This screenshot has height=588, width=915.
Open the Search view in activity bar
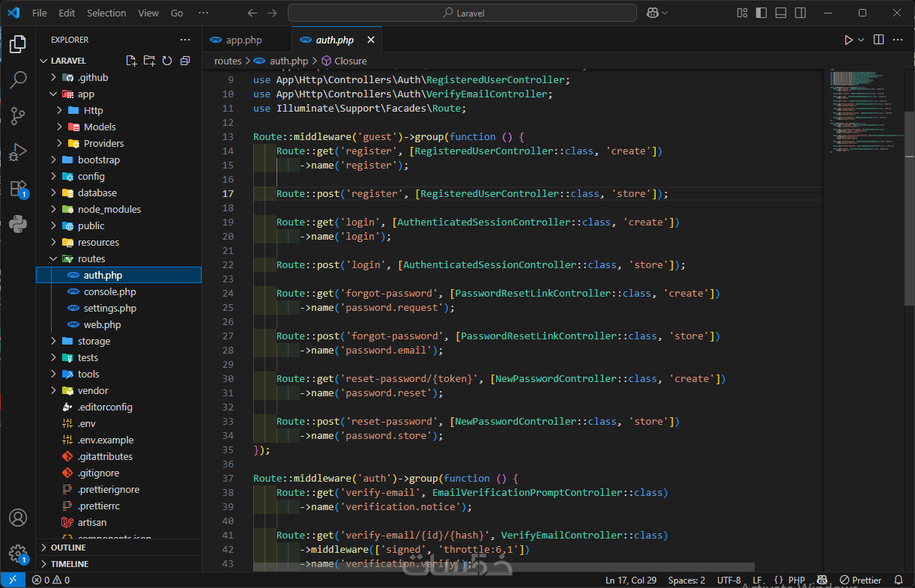coord(18,80)
